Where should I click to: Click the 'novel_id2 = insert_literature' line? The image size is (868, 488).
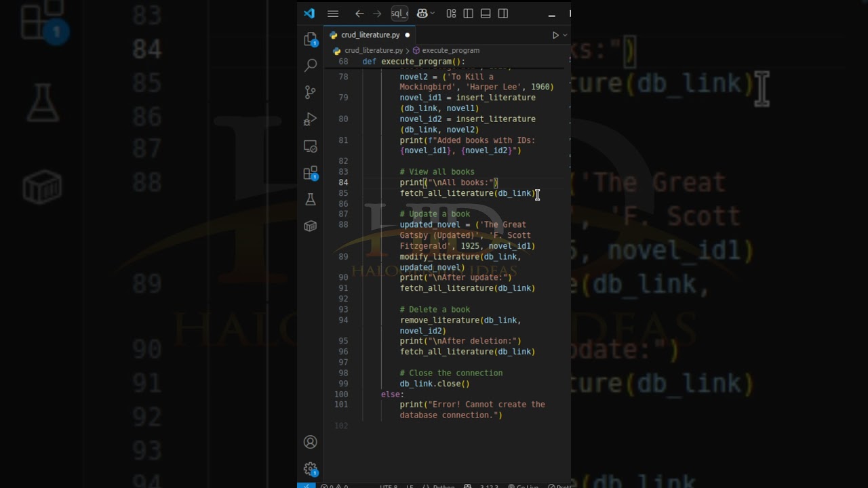point(467,119)
